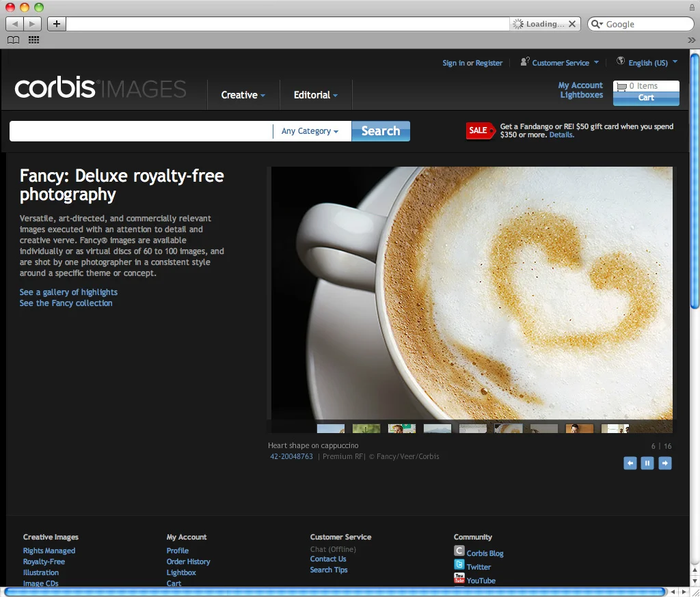The image size is (700, 597).
Task: Go back with browser back arrow
Action: coord(14,24)
